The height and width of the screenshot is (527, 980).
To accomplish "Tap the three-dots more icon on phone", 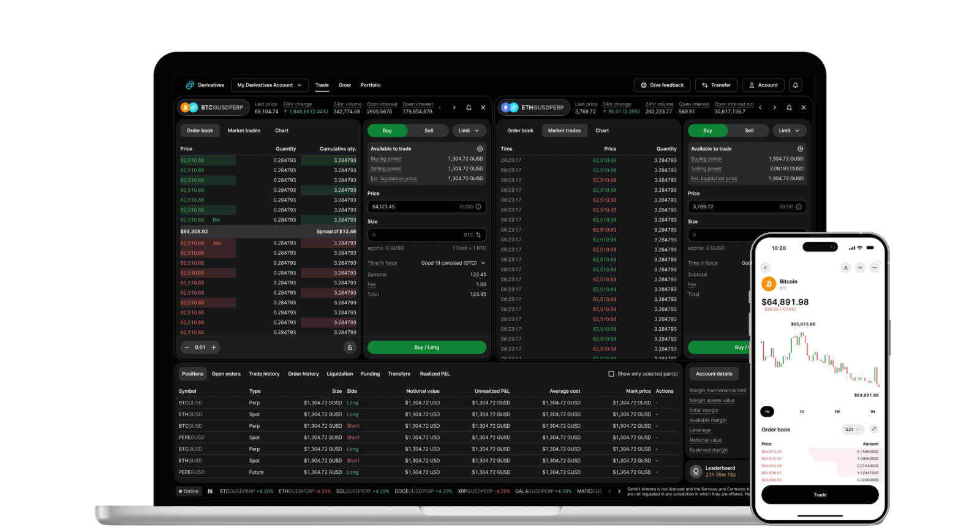I will pyautogui.click(x=875, y=268).
